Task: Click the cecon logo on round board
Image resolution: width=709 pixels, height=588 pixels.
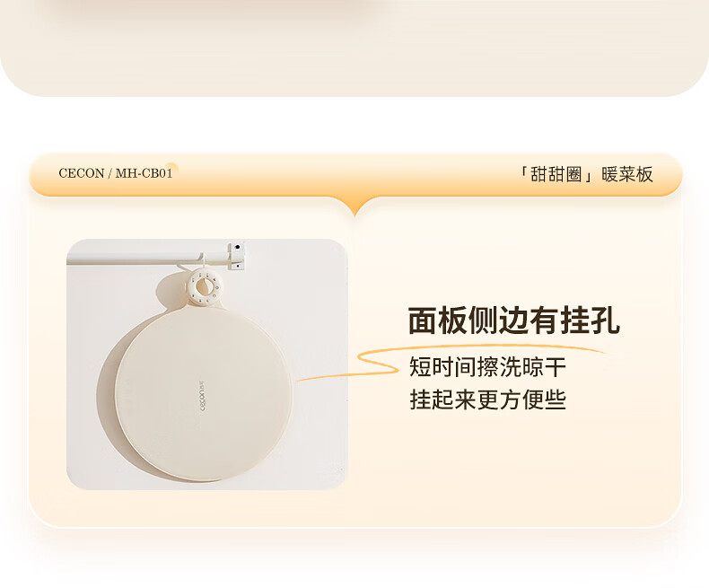Action: coord(202,397)
